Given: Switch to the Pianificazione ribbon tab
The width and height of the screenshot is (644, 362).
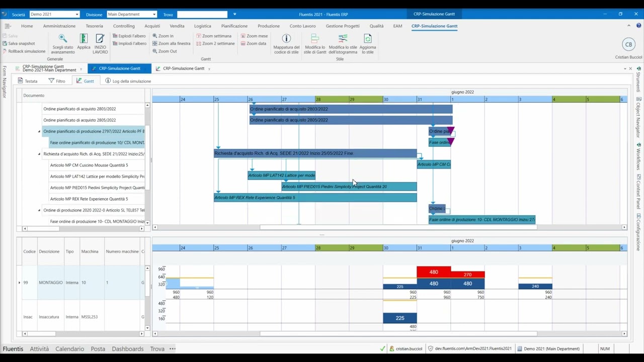Looking at the screenshot, I should coord(234,26).
